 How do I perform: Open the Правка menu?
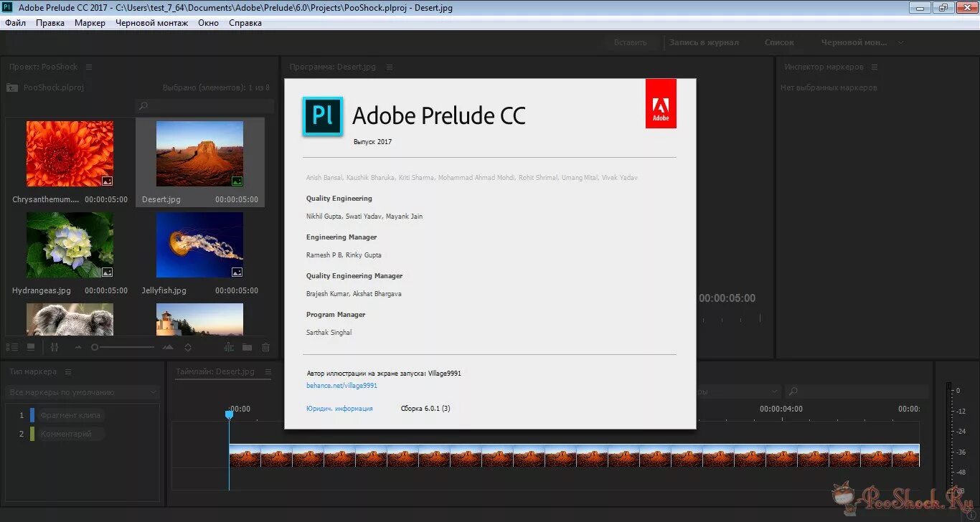(x=50, y=23)
